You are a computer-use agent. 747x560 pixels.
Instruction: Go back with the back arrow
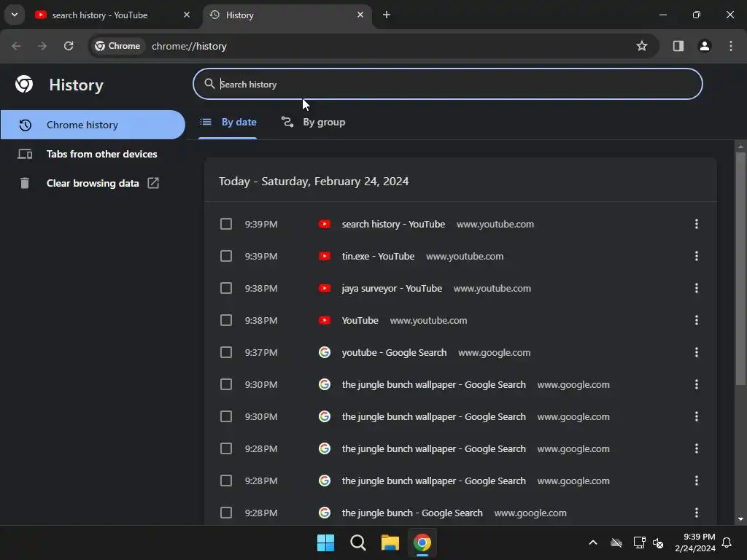16,46
